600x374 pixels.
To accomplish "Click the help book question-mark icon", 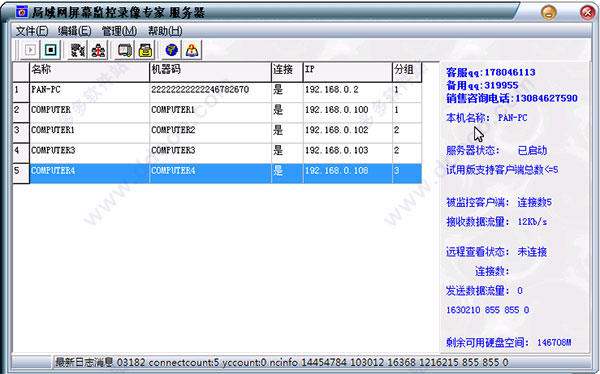I will 192,50.
